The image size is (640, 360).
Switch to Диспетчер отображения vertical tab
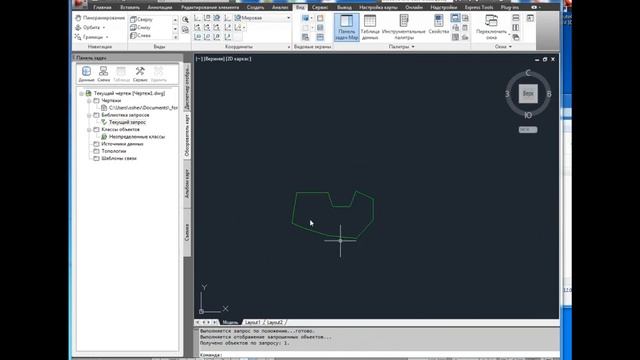pos(187,87)
